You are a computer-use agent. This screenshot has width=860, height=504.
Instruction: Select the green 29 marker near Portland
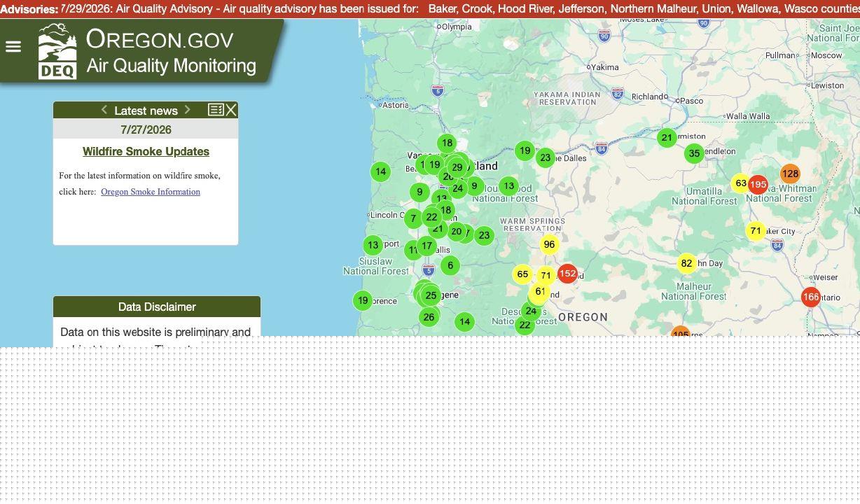point(457,167)
